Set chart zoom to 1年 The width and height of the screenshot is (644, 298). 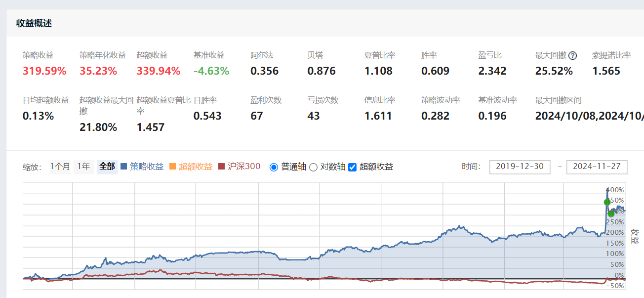coord(83,167)
